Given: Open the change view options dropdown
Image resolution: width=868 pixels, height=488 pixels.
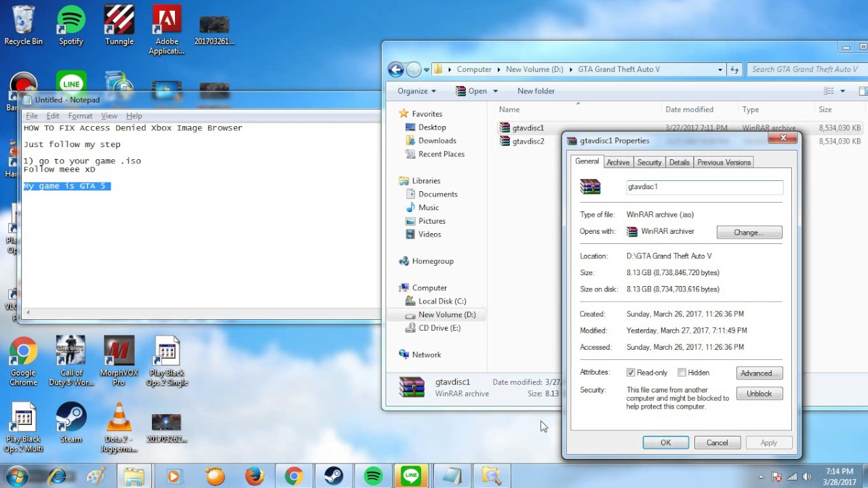Looking at the screenshot, I should (843, 91).
